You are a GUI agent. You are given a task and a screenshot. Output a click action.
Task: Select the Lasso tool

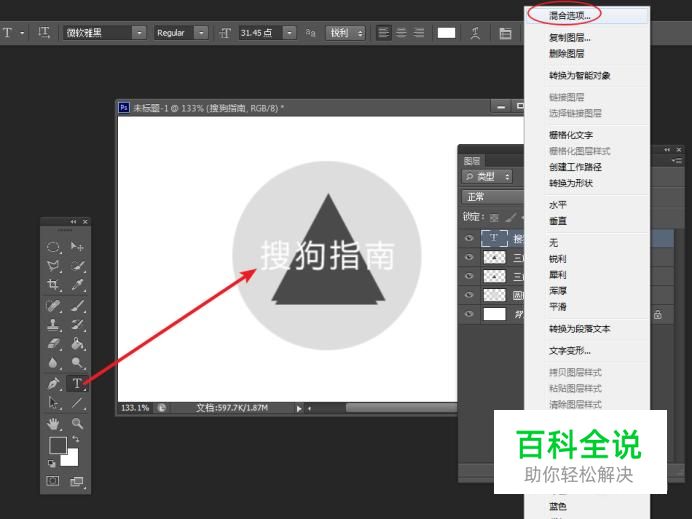(x=53, y=265)
